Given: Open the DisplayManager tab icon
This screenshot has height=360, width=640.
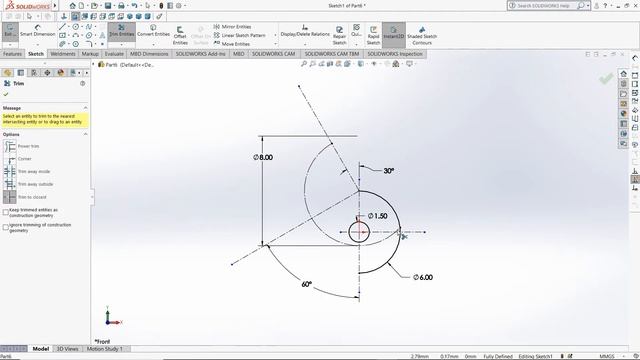Looking at the screenshot, I should pos(61,73).
